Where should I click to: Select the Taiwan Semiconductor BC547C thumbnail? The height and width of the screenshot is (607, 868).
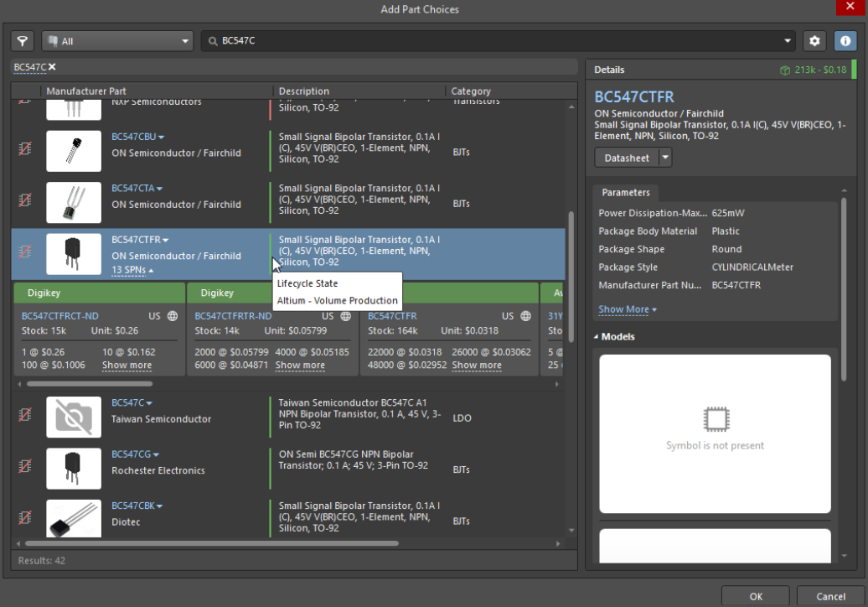[74, 417]
